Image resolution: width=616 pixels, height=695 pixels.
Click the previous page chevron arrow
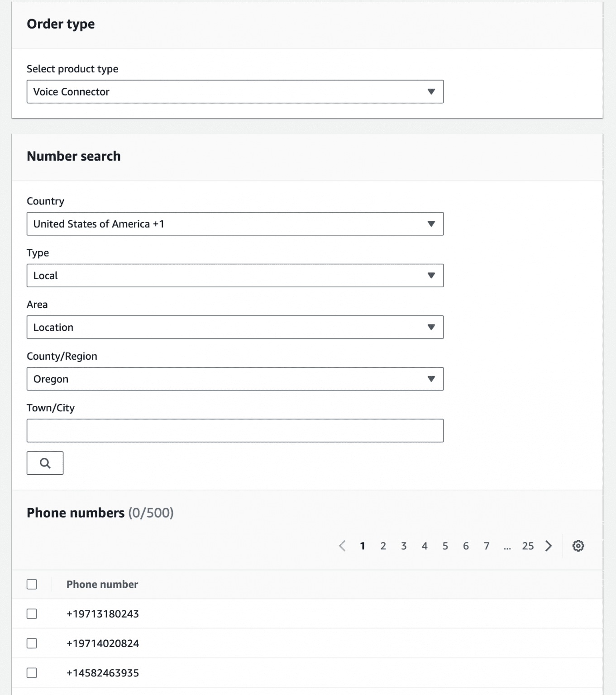pos(342,546)
